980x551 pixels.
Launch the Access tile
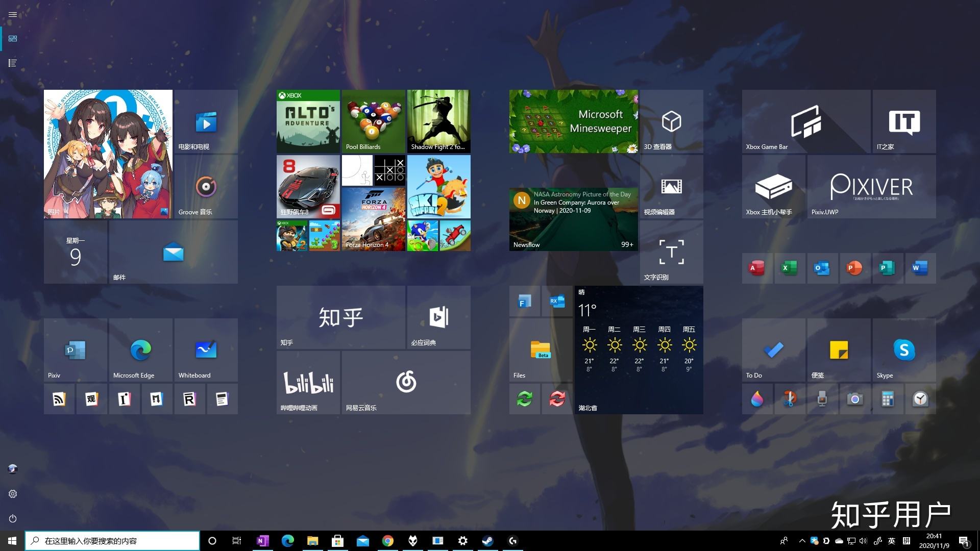click(x=757, y=268)
